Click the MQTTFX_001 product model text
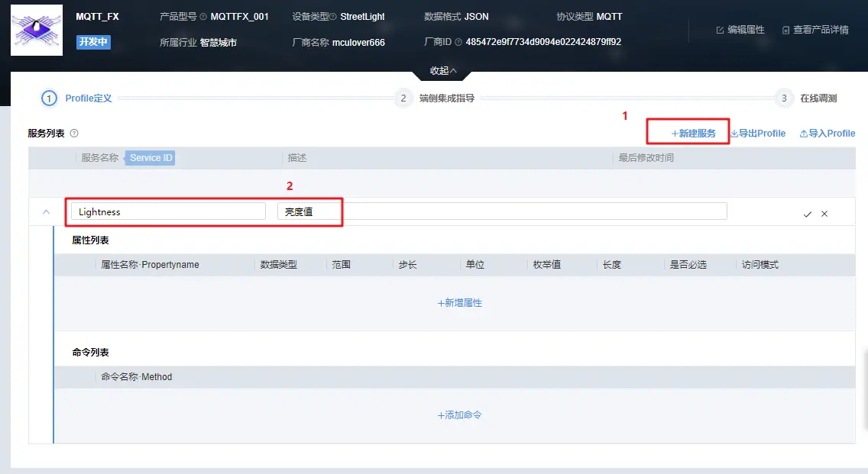This screenshot has width=868, height=474. click(x=240, y=17)
